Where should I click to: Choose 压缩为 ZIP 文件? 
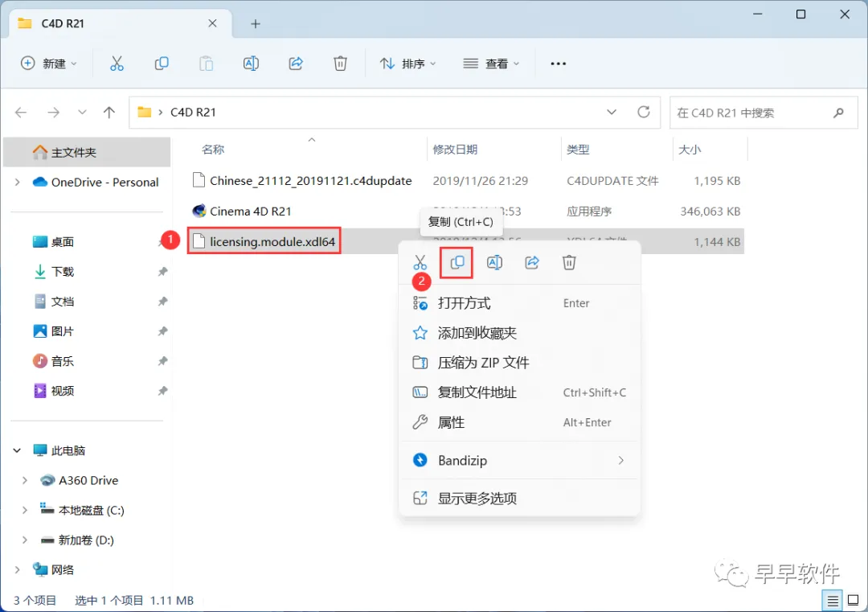click(519, 364)
